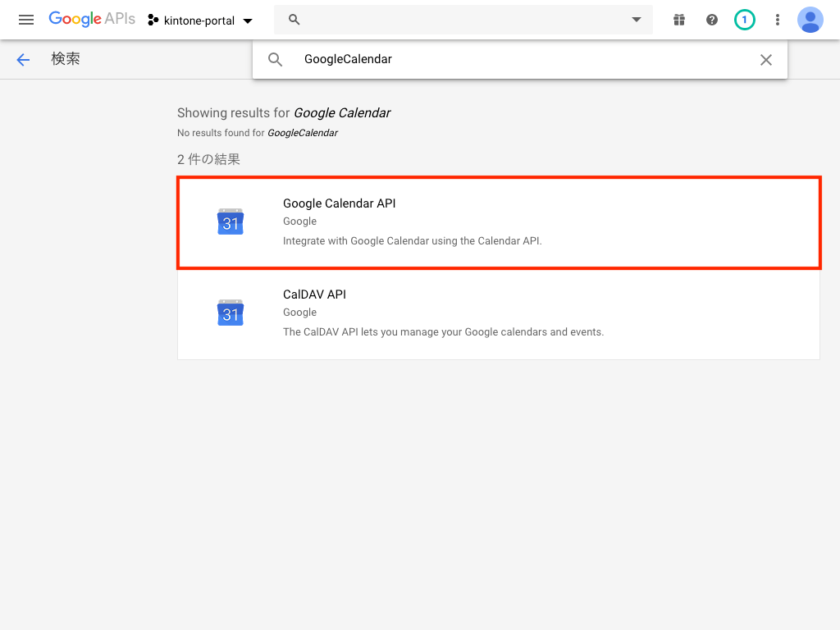Expand the header search bar dropdown arrow
This screenshot has height=630, width=840.
pos(637,20)
